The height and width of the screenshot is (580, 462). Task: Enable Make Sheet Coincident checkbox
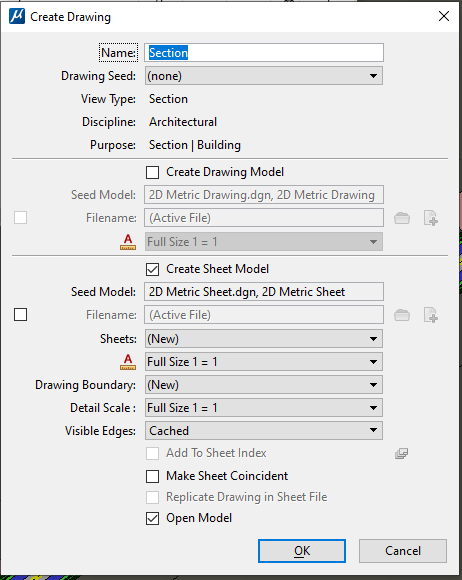(x=152, y=476)
